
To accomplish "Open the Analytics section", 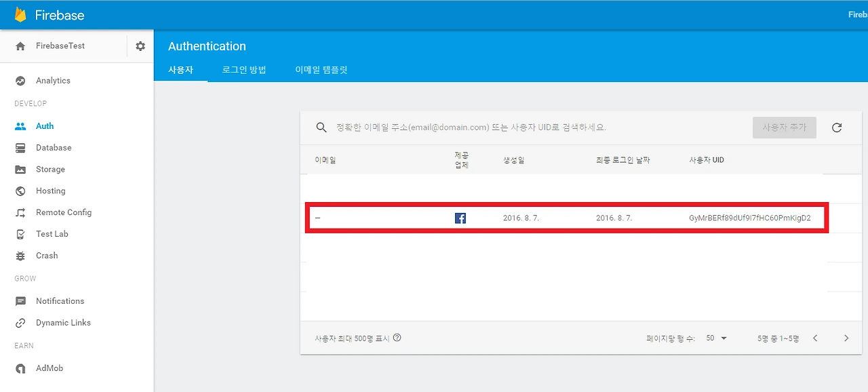I will pos(52,80).
